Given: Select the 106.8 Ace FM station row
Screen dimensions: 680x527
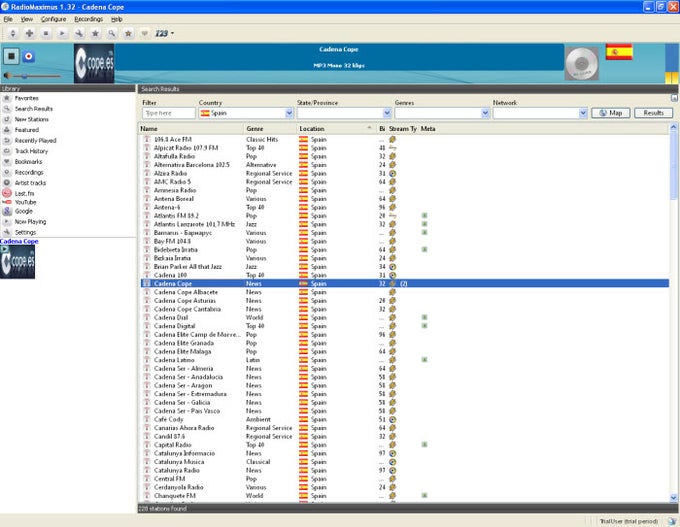Looking at the screenshot, I should tap(405, 140).
